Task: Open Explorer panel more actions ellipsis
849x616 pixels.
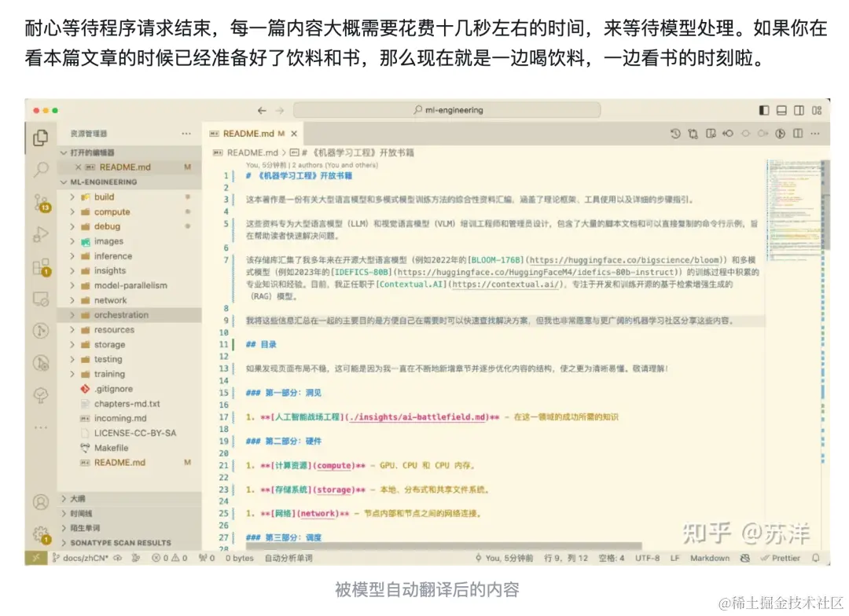Action: pyautogui.click(x=186, y=133)
